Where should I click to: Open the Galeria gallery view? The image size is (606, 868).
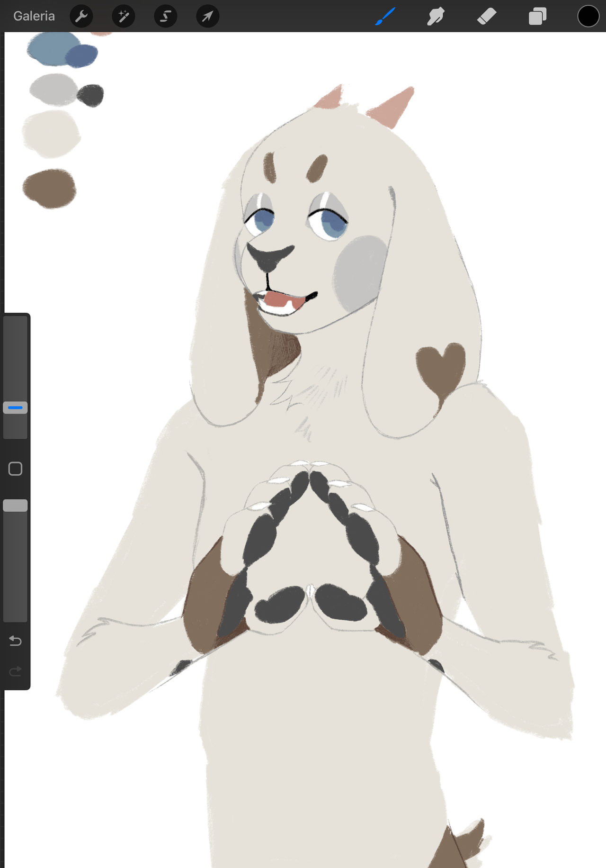(x=34, y=16)
